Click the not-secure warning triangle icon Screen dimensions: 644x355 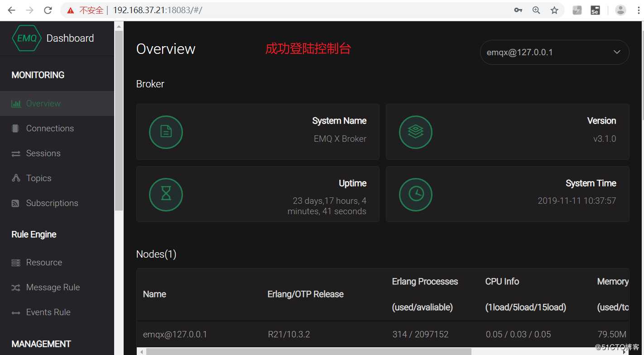tap(70, 10)
